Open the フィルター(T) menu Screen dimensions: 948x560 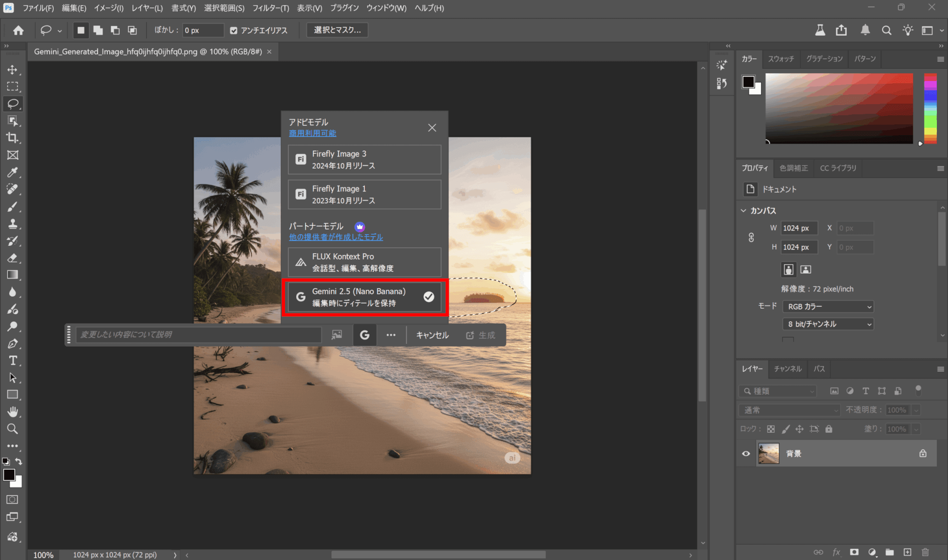point(270,8)
